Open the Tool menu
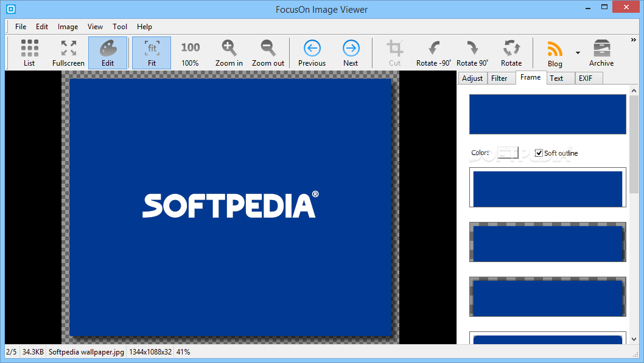Viewport: 644px width, 363px height. click(x=120, y=27)
